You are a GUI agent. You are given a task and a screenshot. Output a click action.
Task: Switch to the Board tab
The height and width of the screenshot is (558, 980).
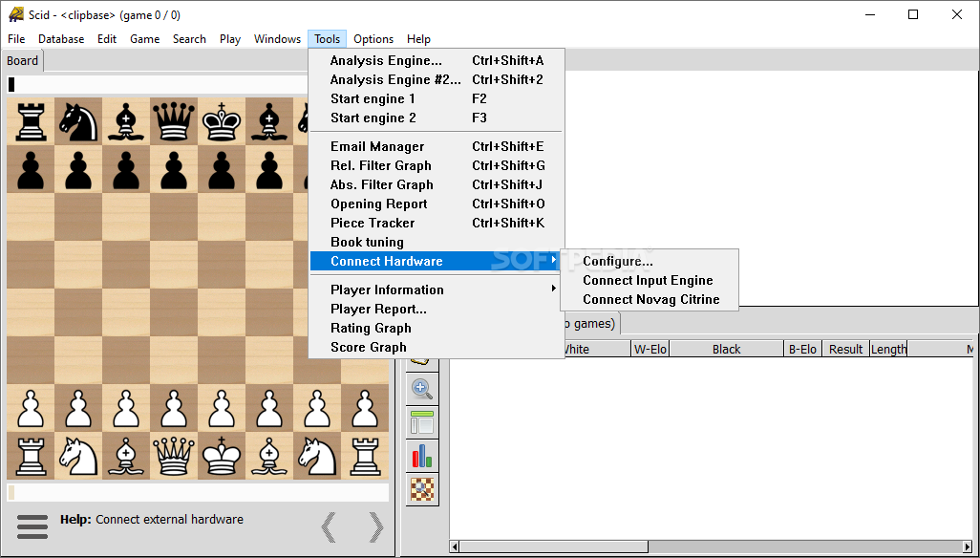[23, 60]
